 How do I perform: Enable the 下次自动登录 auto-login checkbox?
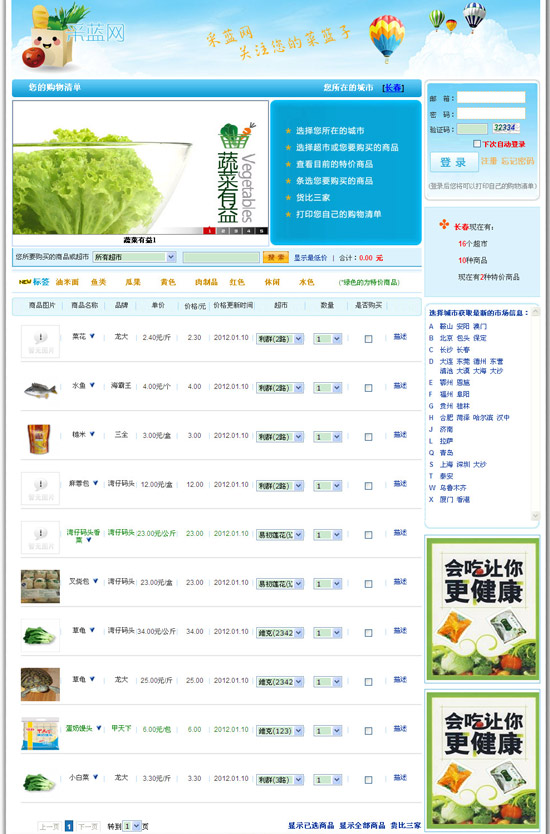tap(477, 144)
